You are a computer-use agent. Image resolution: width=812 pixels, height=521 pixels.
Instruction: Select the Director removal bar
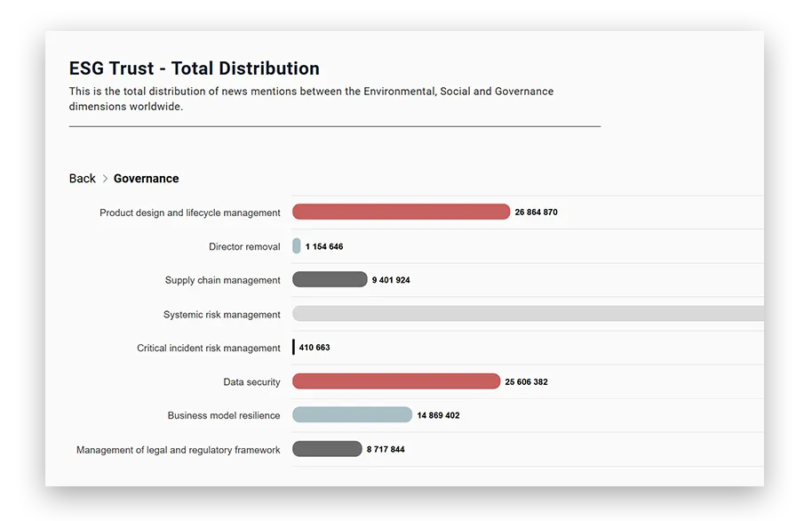click(x=296, y=245)
